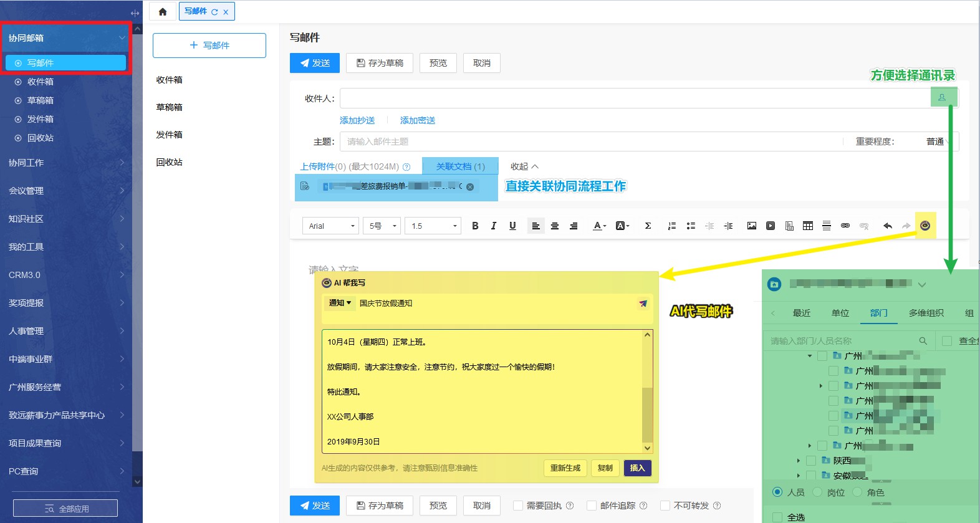Select the 单位 tab in contact picker

840,313
